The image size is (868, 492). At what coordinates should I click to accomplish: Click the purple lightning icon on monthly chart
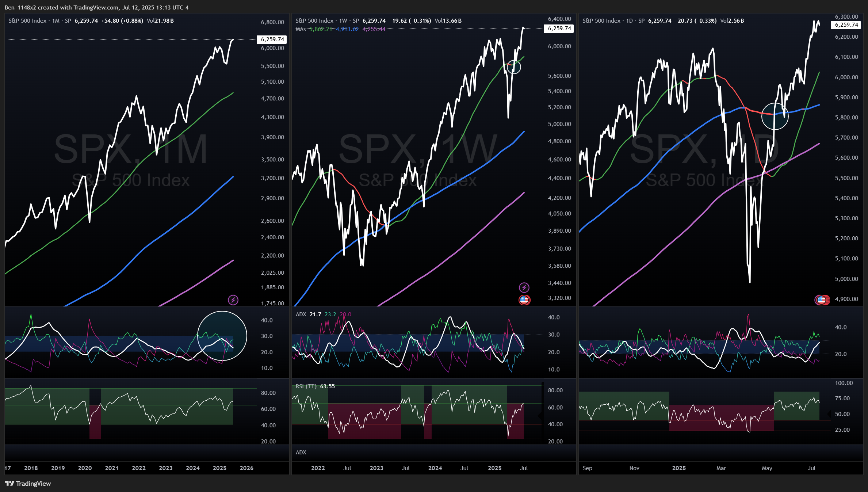pos(233,300)
